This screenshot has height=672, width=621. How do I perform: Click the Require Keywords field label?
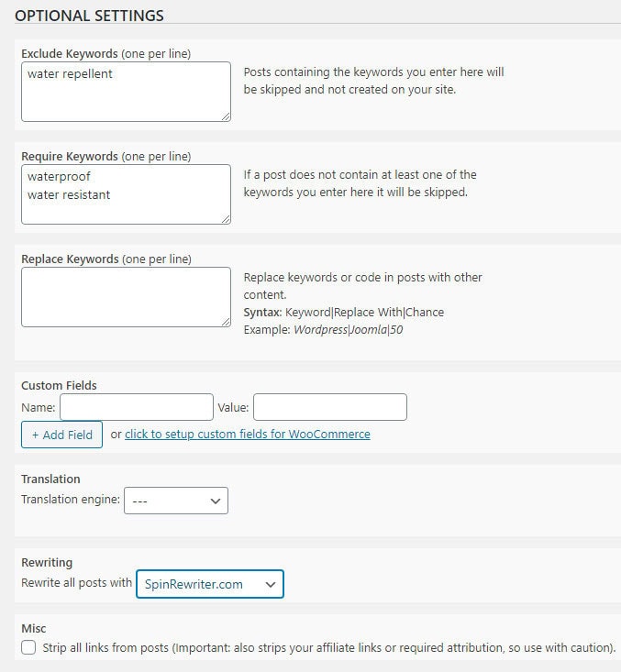70,157
